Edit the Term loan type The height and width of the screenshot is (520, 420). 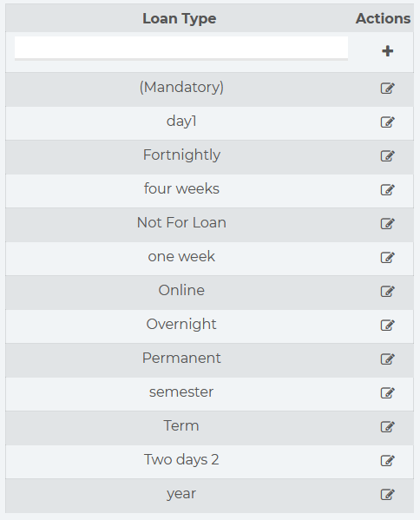click(x=387, y=426)
